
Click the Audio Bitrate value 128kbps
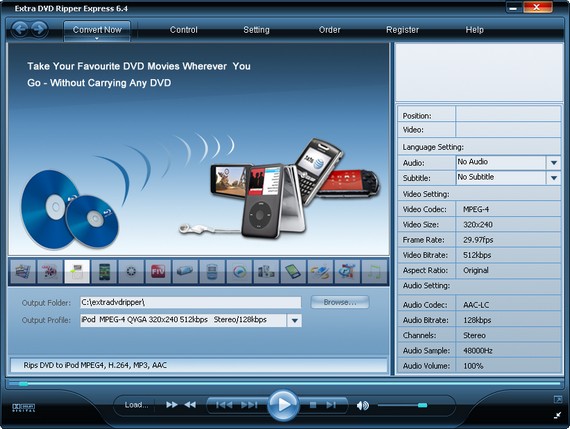point(477,320)
